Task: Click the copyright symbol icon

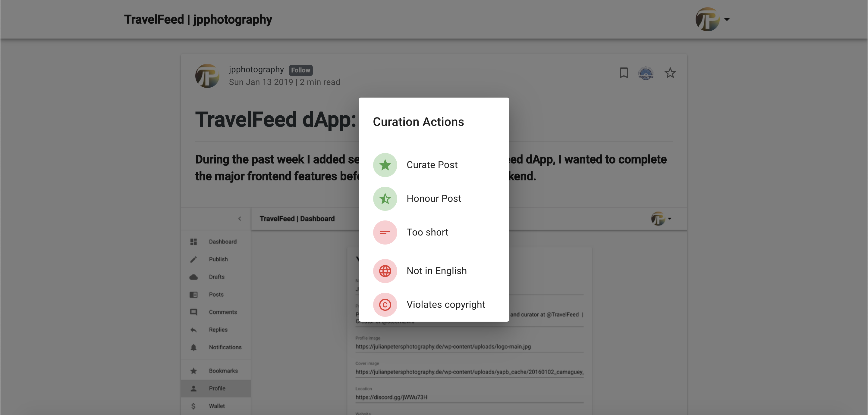Action: [x=385, y=304]
